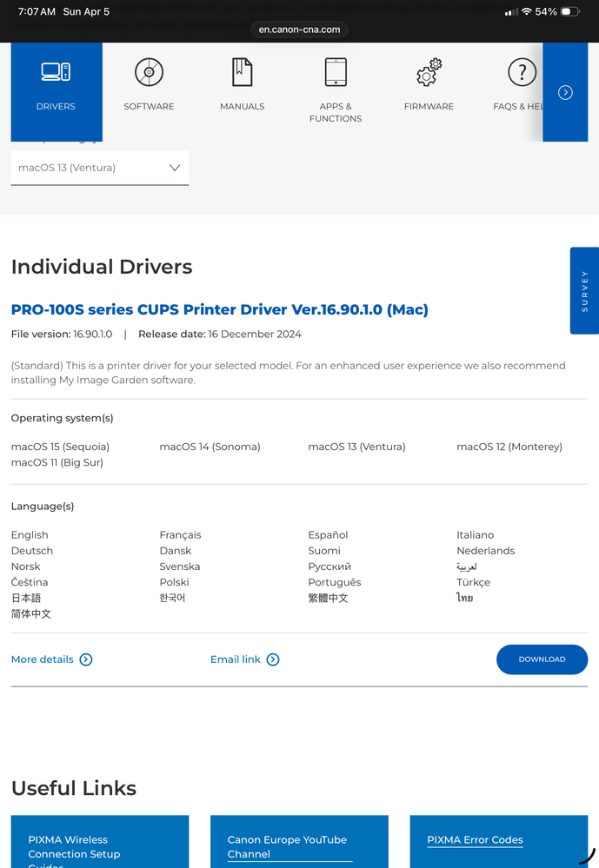The width and height of the screenshot is (599, 868).
Task: Open PRO-100S series CUPS Printer Driver title link
Action: click(219, 309)
